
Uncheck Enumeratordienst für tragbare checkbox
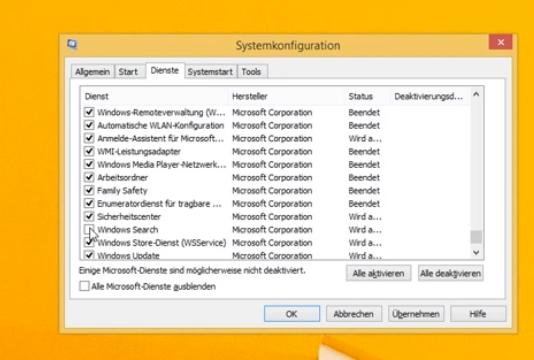pos(89,203)
